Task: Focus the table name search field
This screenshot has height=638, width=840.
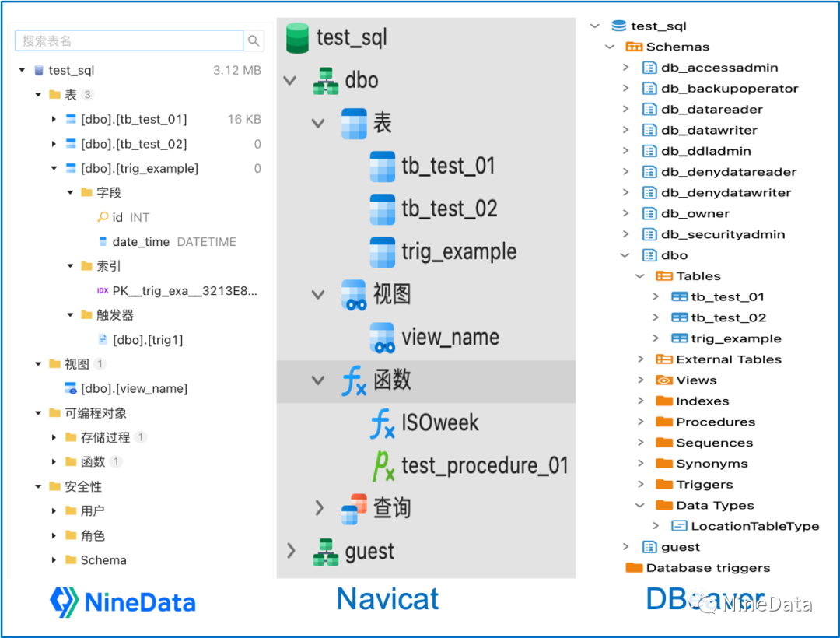Action: (129, 40)
